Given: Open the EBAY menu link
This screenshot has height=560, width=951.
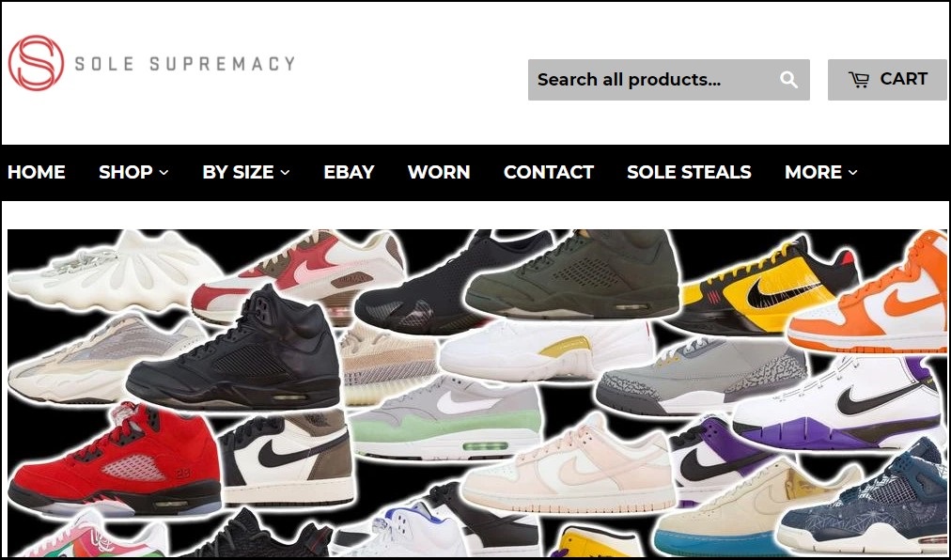Looking at the screenshot, I should pos(349,172).
